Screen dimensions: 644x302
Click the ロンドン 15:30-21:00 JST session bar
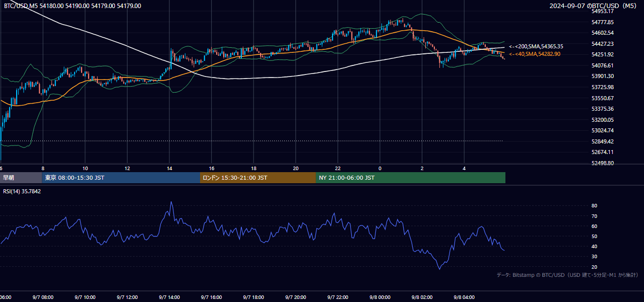point(258,178)
